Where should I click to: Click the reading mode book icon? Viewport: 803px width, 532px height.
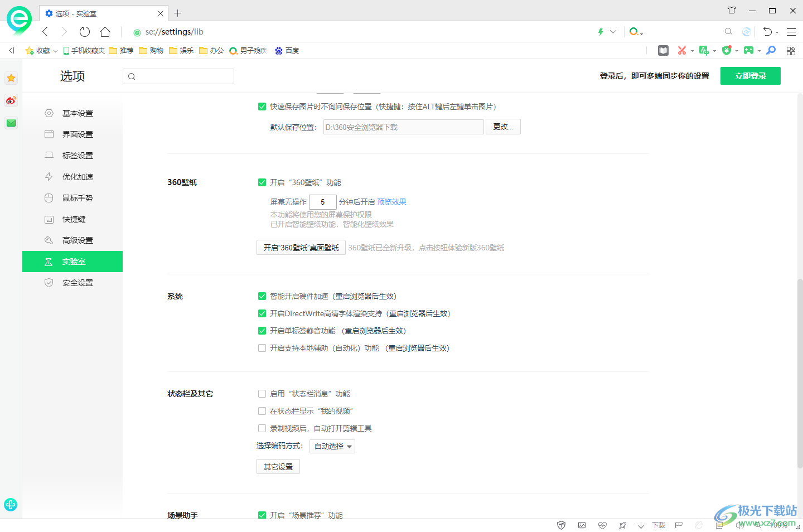(x=663, y=51)
